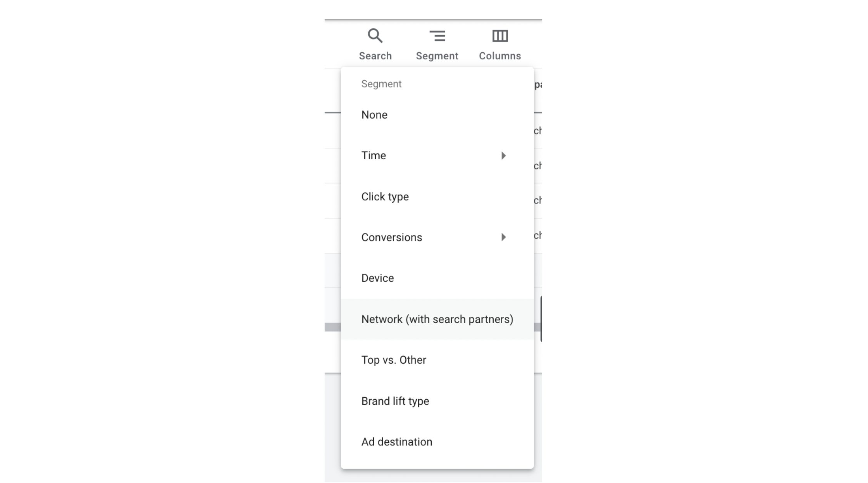This screenshot has width=868, height=483.
Task: Select the Time segment option
Action: pos(373,155)
